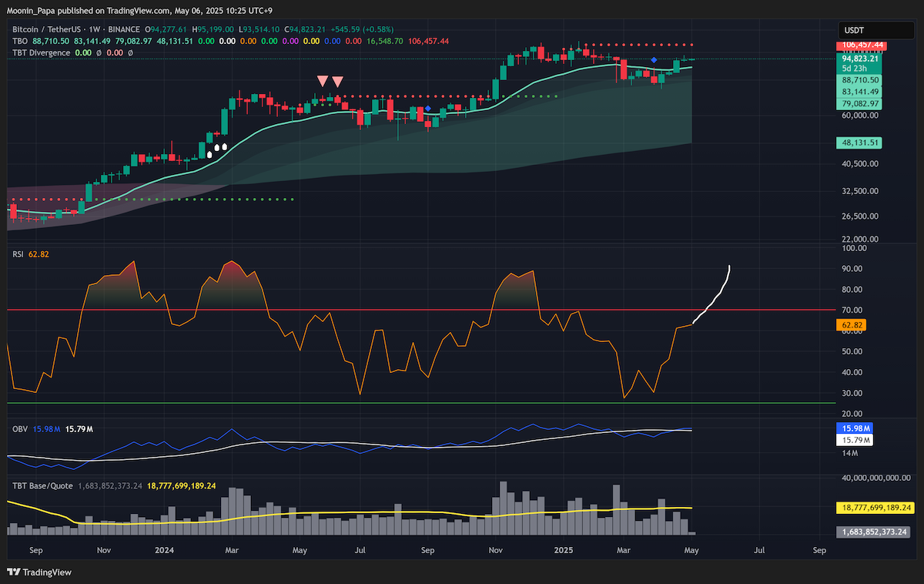Click the blue diamond marker near September 2024
This screenshot has width=924, height=584.
428,109
